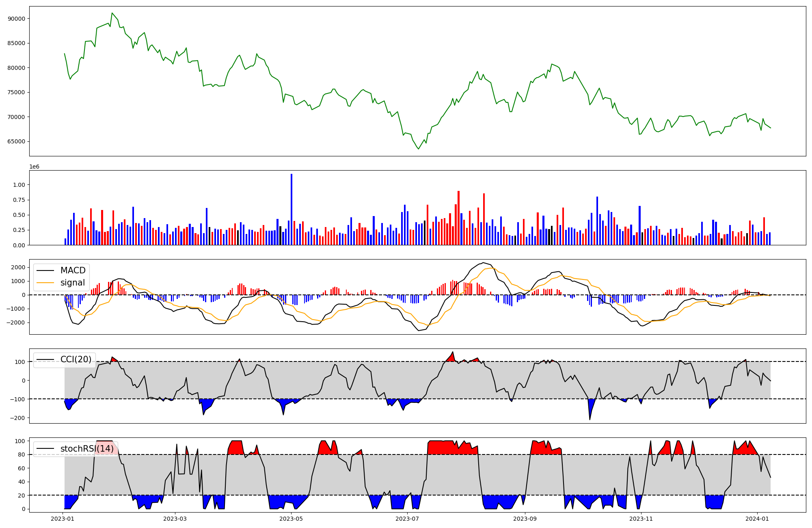Image resolution: width=812 pixels, height=528 pixels.
Task: Select the 2023-09 date tick label
Action: click(525, 519)
